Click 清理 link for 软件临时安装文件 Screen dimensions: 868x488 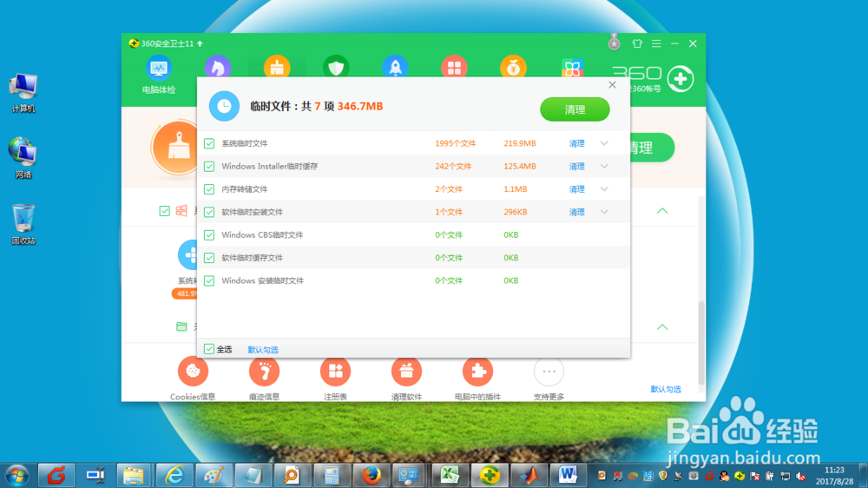click(577, 212)
